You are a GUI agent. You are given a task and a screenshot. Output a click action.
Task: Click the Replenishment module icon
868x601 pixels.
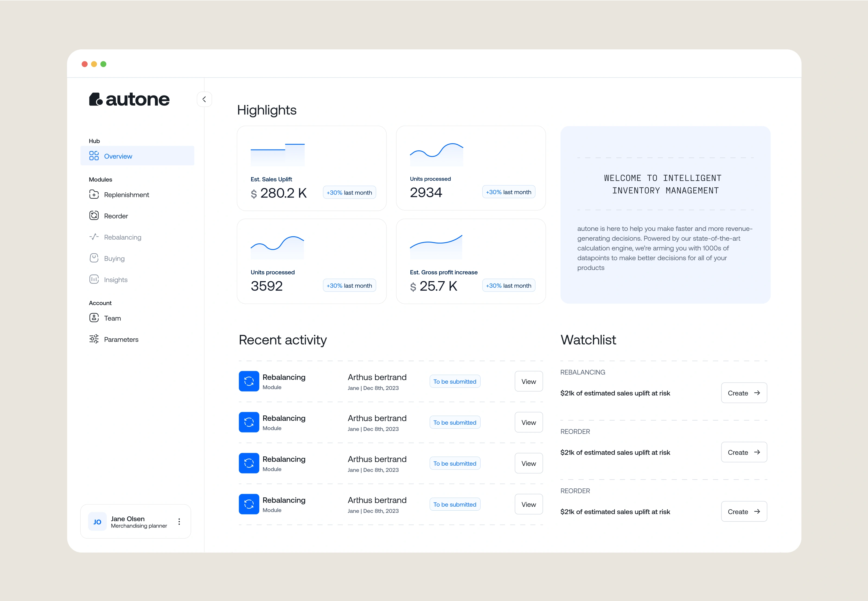coord(94,194)
